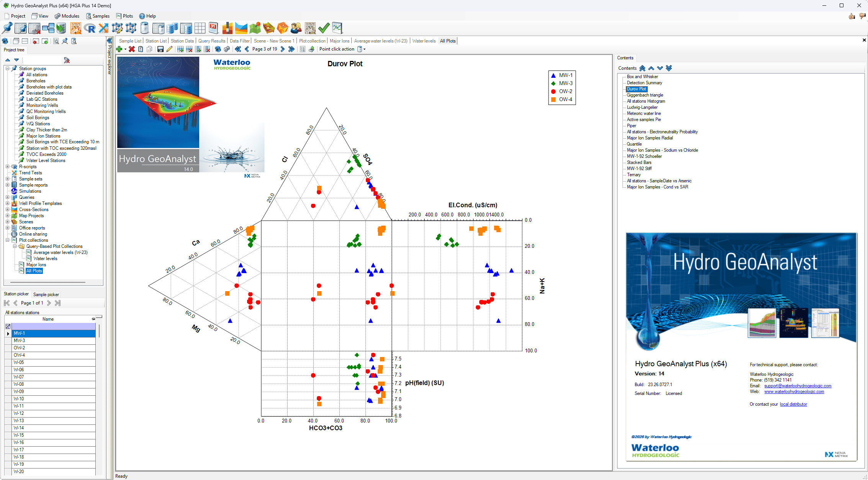The width and height of the screenshot is (868, 480).
Task: Open the Samples menu
Action: tap(98, 16)
